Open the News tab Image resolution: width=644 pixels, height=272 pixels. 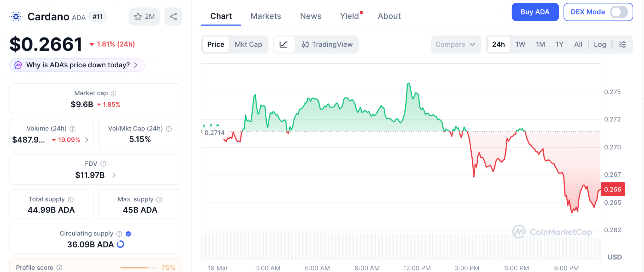pyautogui.click(x=310, y=16)
